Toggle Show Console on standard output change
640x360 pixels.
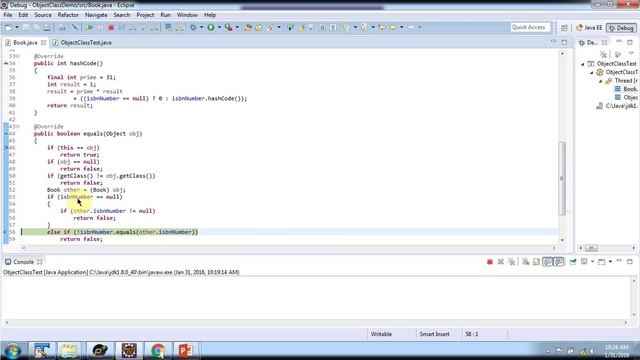point(548,262)
